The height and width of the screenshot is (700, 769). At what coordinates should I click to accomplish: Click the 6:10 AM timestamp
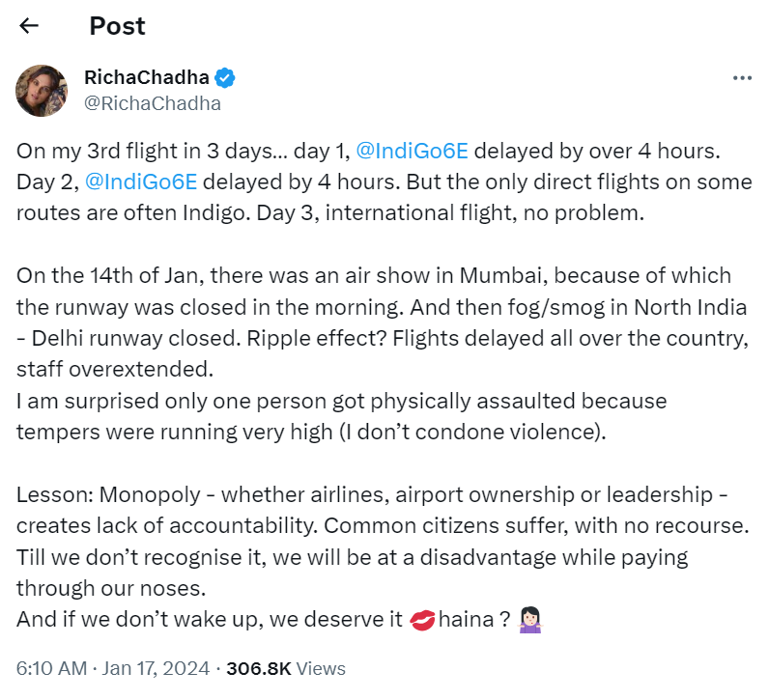click(52, 668)
